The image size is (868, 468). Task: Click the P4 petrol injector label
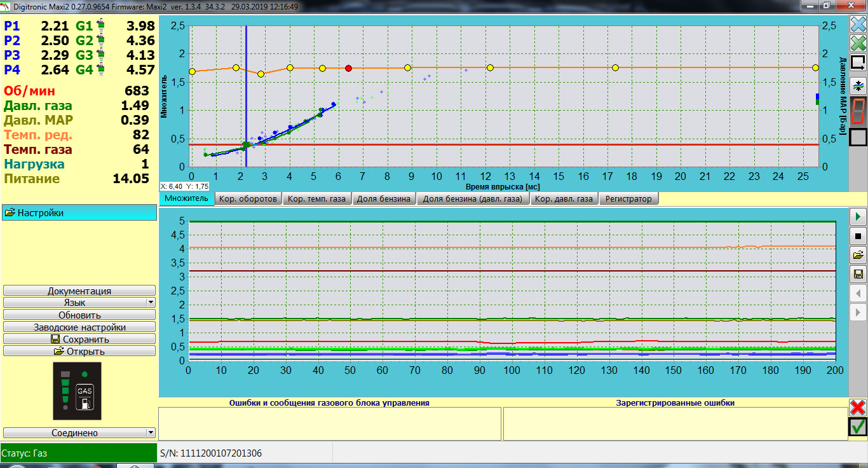pos(12,70)
